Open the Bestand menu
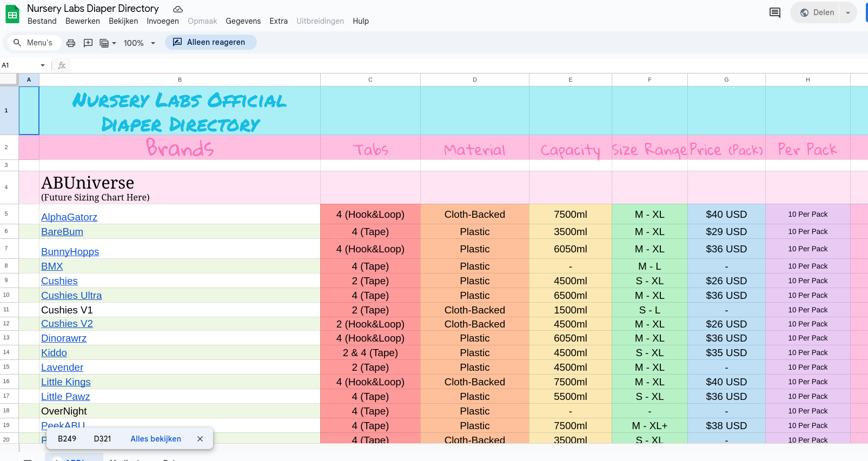Screen dimensions: 868x461 42,21
